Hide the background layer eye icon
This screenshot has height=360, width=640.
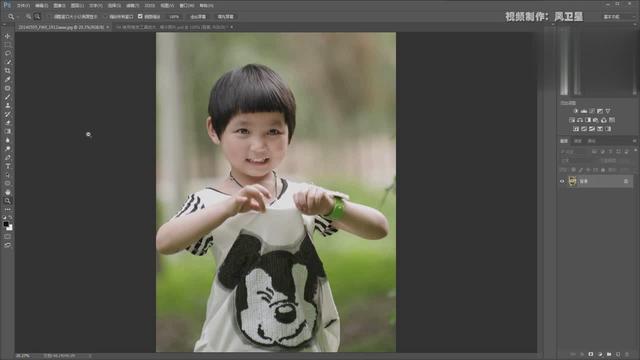[562, 181]
